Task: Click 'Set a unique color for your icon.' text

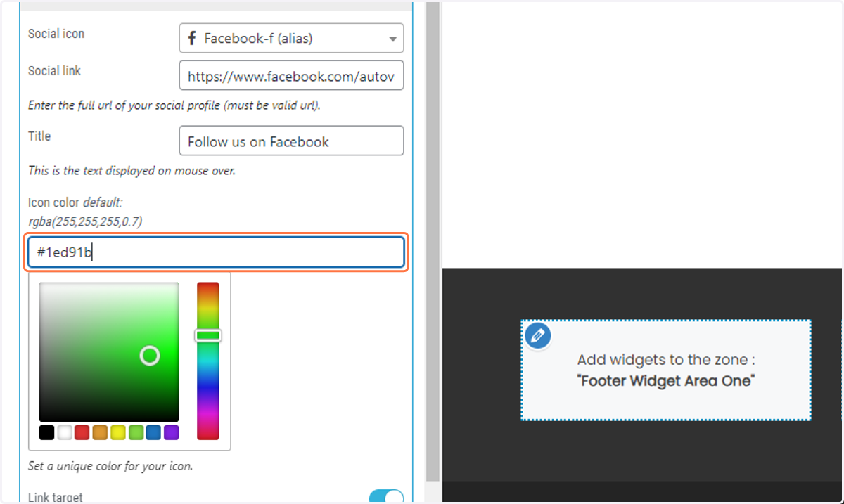Action: pyautogui.click(x=110, y=466)
